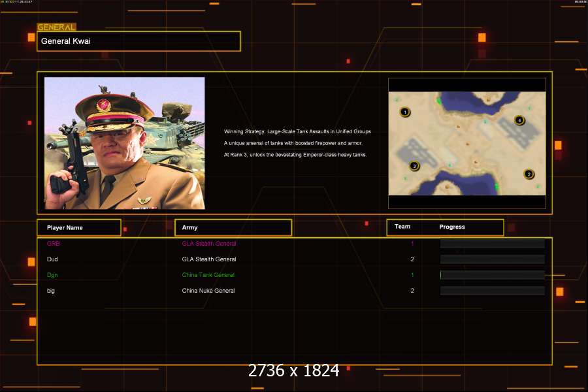Screen dimensions: 588x392
Task: Click the General Kwai name field
Action: [x=139, y=41]
